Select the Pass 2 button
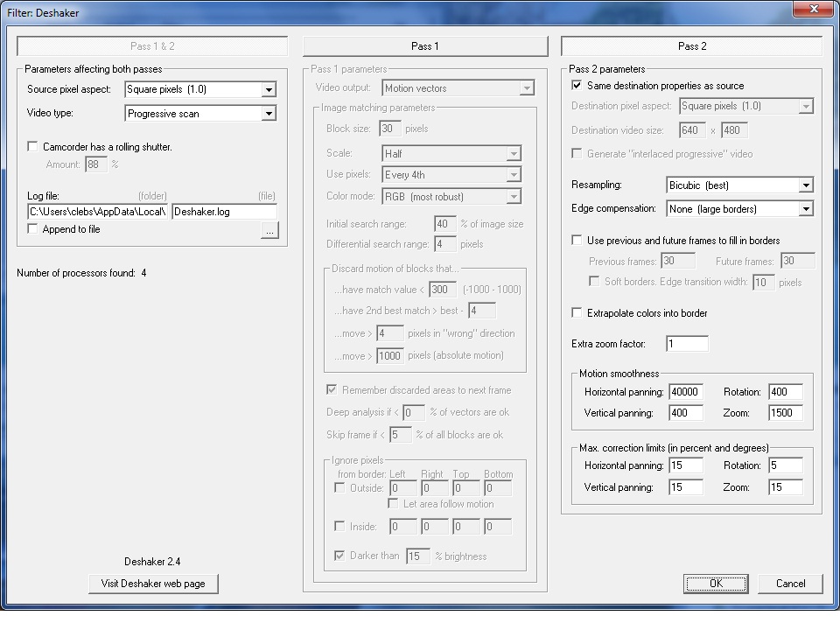The width and height of the screenshot is (840, 630). (x=691, y=46)
